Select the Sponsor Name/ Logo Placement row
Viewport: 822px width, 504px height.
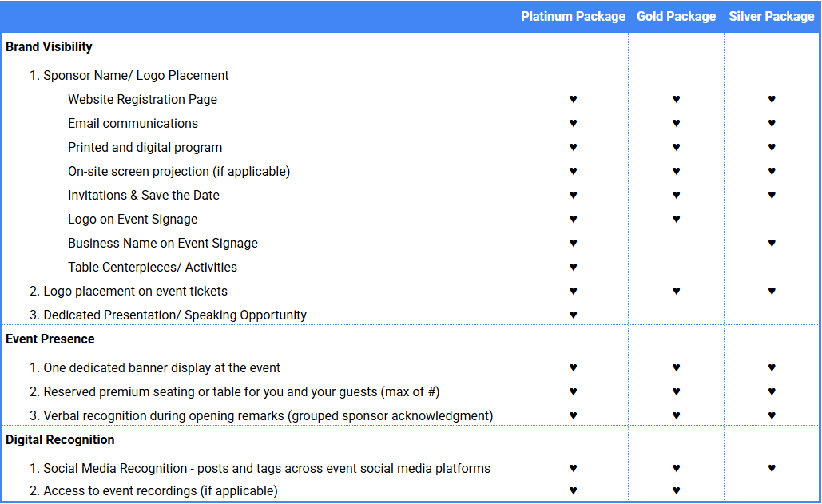(x=129, y=76)
